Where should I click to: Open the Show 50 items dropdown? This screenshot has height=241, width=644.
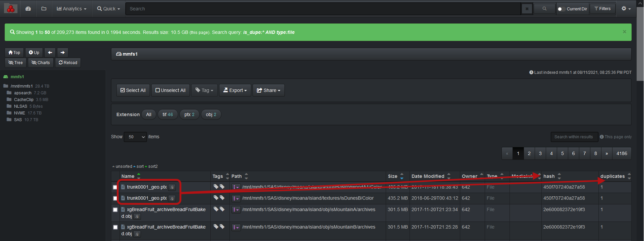pos(135,137)
